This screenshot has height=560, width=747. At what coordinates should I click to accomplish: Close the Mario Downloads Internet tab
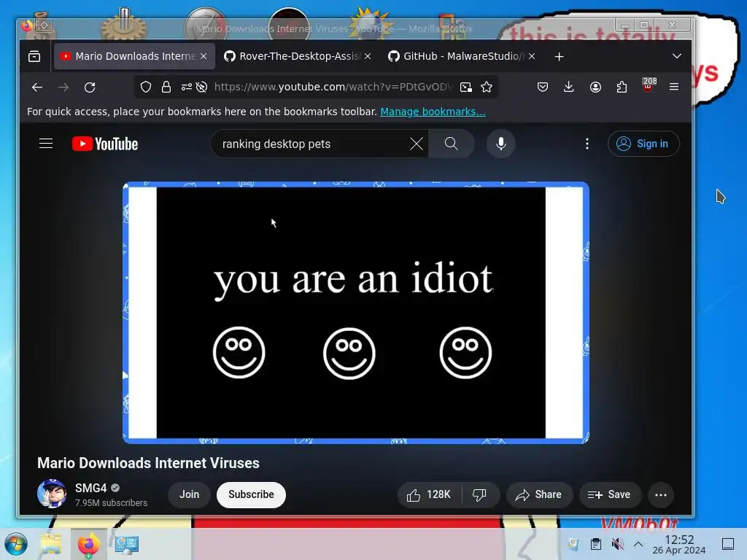204,57
